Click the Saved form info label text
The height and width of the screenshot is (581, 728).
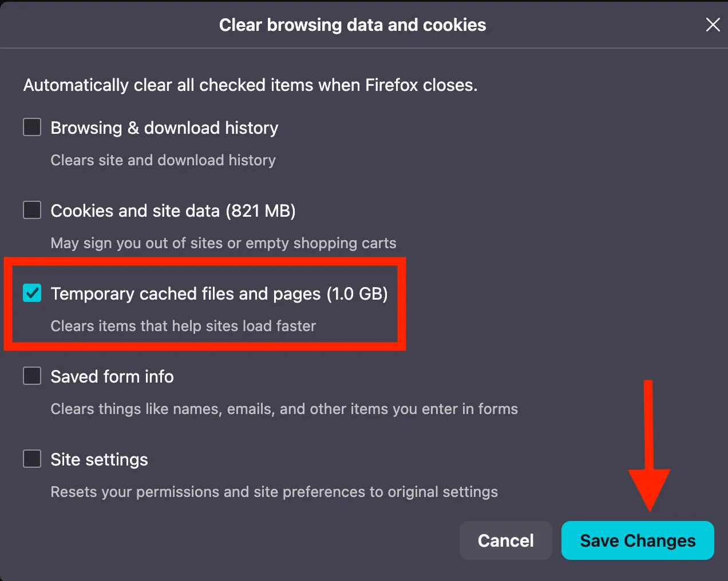[112, 376]
